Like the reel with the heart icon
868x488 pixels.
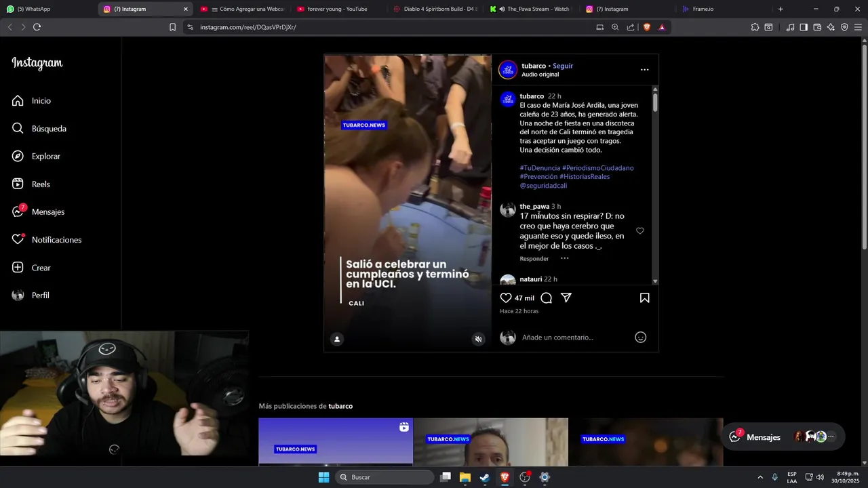click(506, 298)
